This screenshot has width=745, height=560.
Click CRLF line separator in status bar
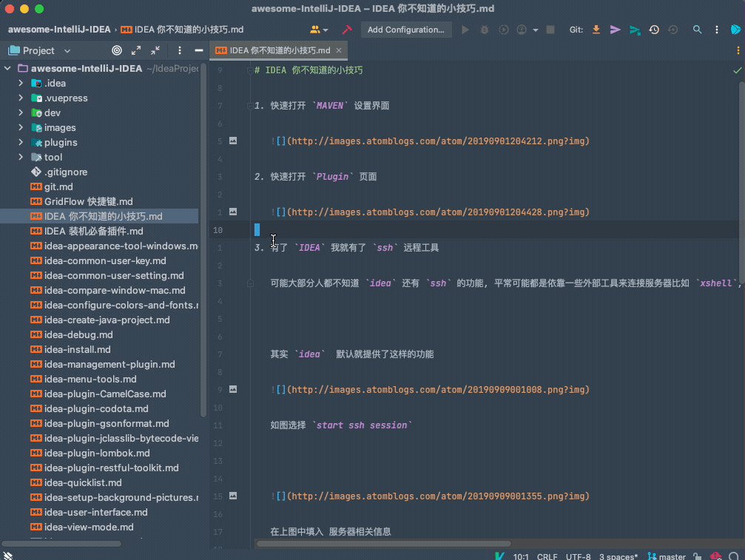547,556
